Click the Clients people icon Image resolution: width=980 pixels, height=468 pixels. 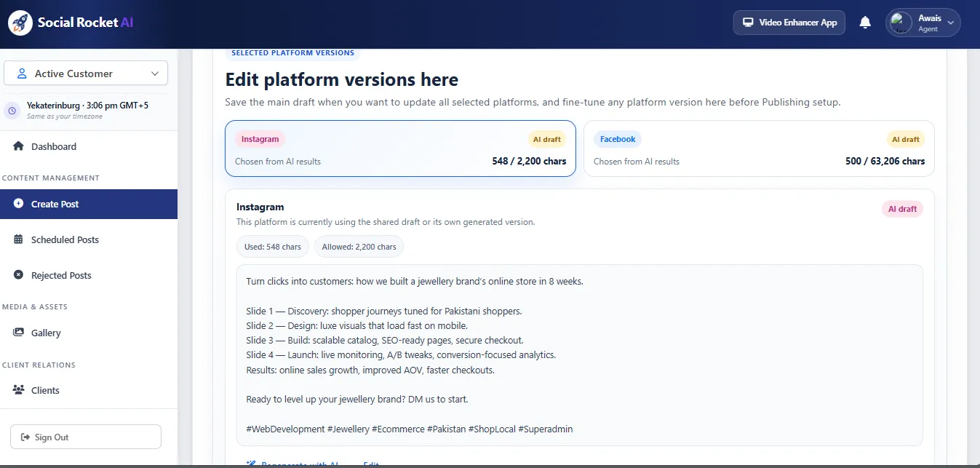tap(19, 390)
